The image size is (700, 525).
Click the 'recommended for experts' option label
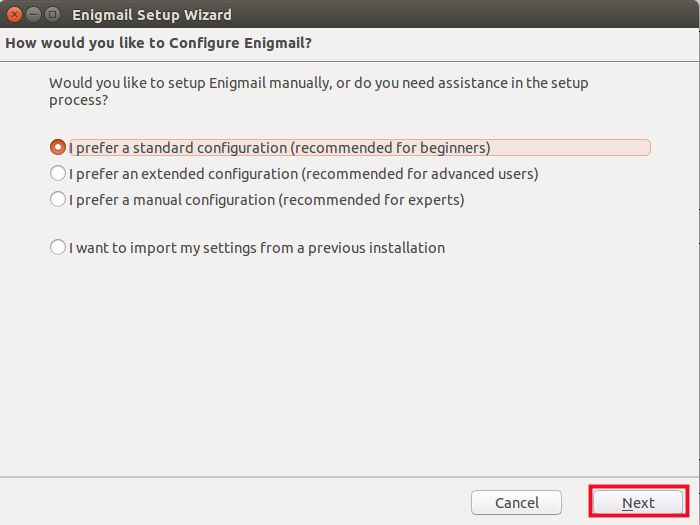267,200
